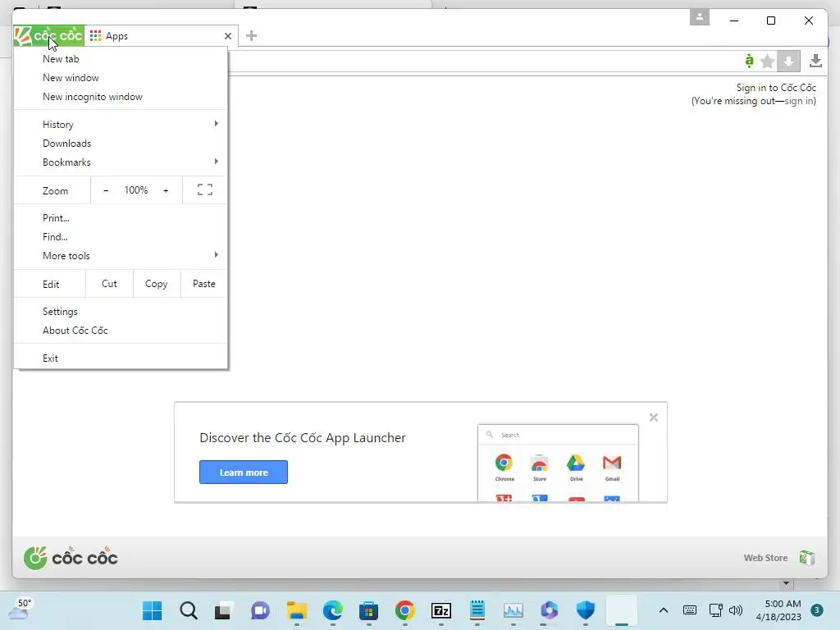Open 7-Zip from the taskbar

click(441, 610)
